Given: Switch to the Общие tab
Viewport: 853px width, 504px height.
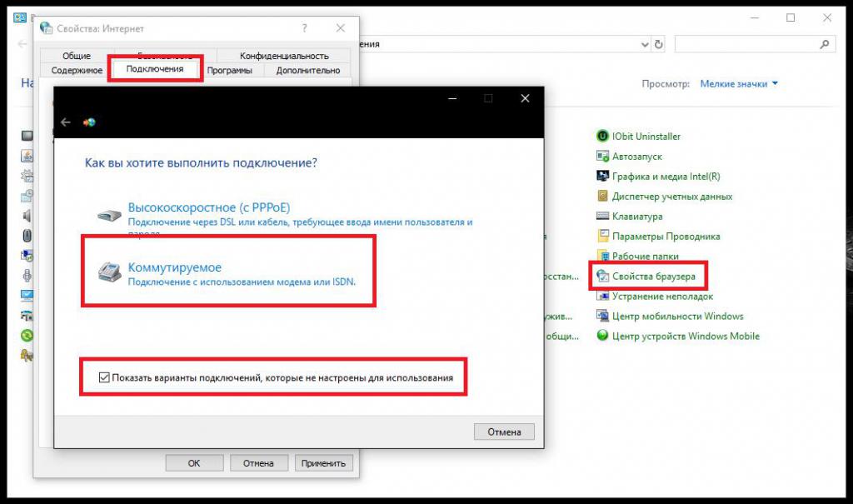Looking at the screenshot, I should click(76, 56).
